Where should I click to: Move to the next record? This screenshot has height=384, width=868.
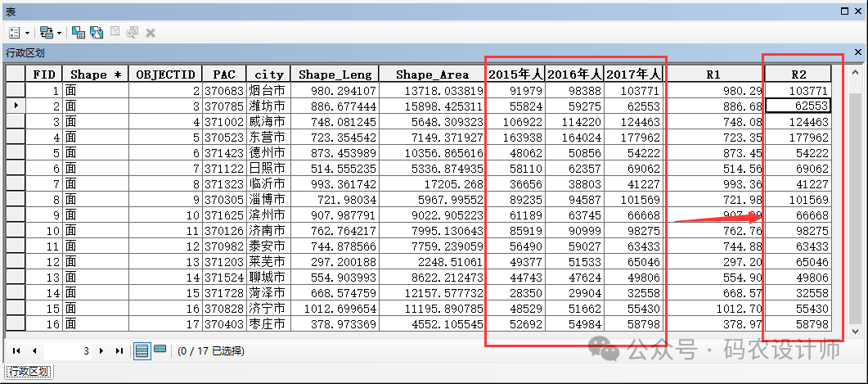[101, 350]
